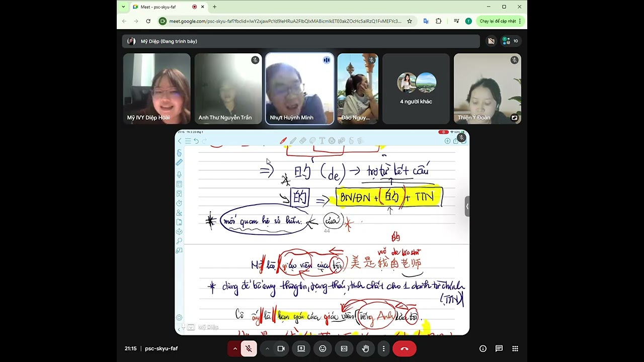Click the add plus icon in notes app

pyautogui.click(x=447, y=141)
